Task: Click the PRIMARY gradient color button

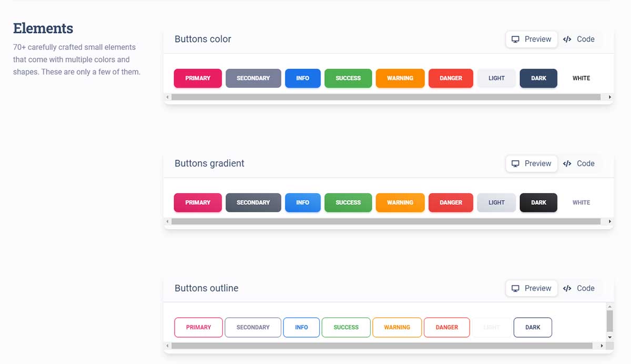Action: pyautogui.click(x=198, y=202)
